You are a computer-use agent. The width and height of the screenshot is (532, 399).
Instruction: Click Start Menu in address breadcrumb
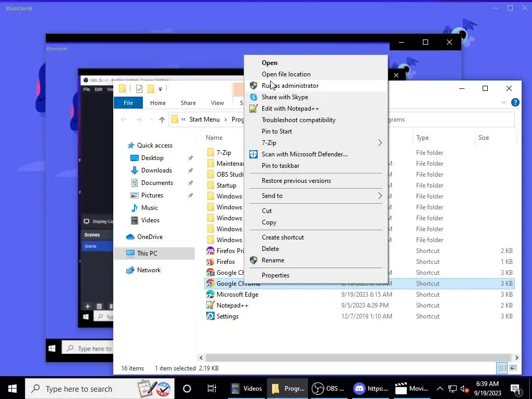[x=205, y=119]
